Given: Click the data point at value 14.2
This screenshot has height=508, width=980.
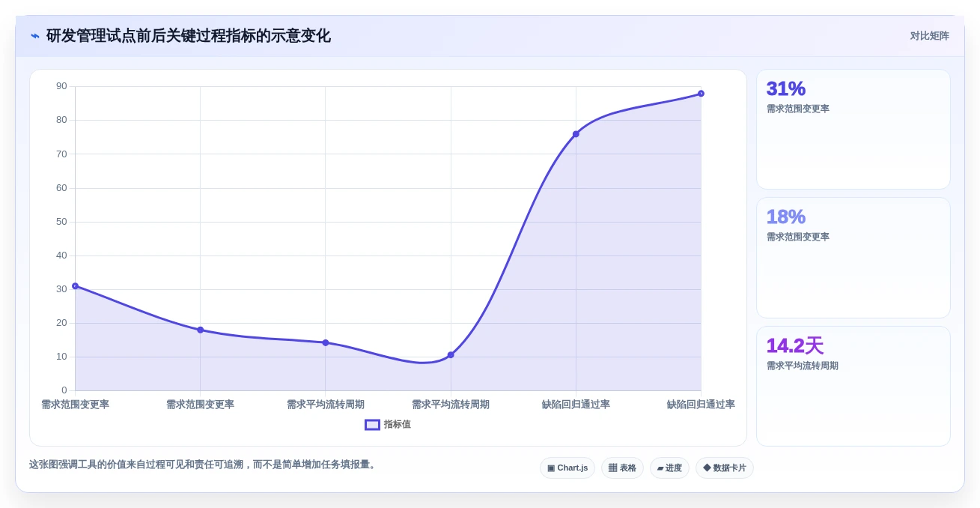Looking at the screenshot, I should pos(326,342).
